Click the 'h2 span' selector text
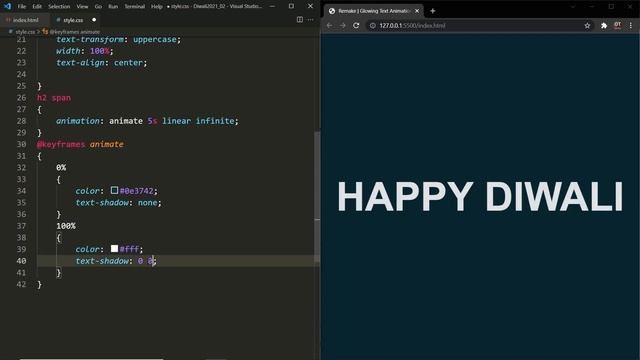The height and width of the screenshot is (360, 640). click(54, 98)
